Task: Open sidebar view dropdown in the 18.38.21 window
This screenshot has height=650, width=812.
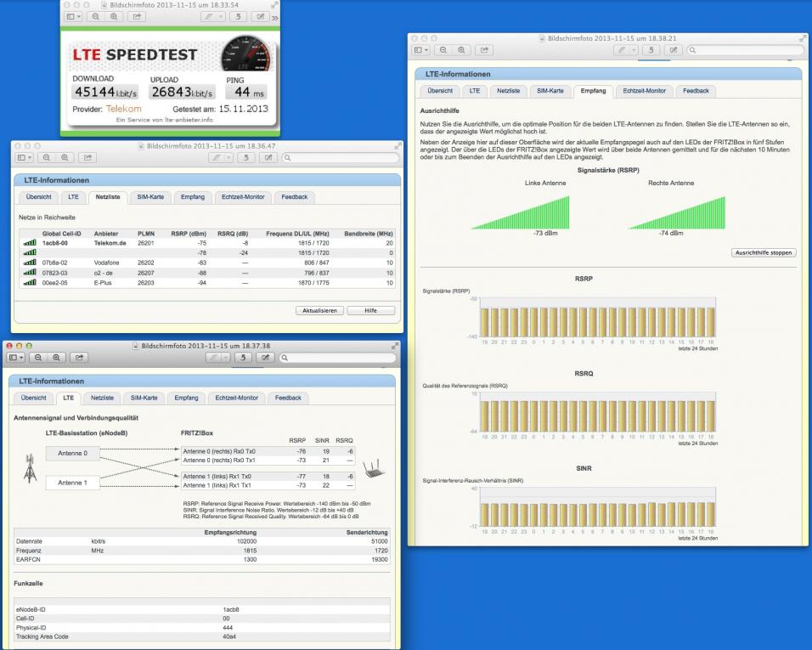Action: click(421, 50)
